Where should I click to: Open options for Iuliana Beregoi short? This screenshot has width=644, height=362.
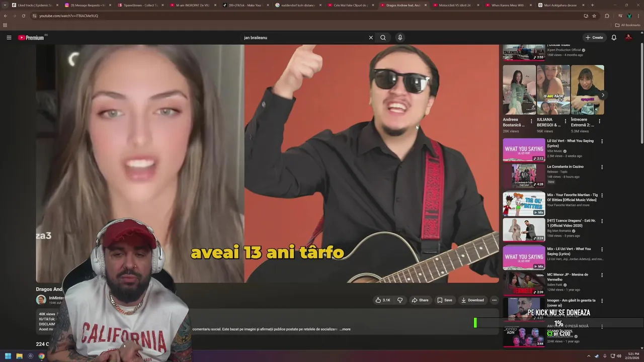[x=565, y=121]
